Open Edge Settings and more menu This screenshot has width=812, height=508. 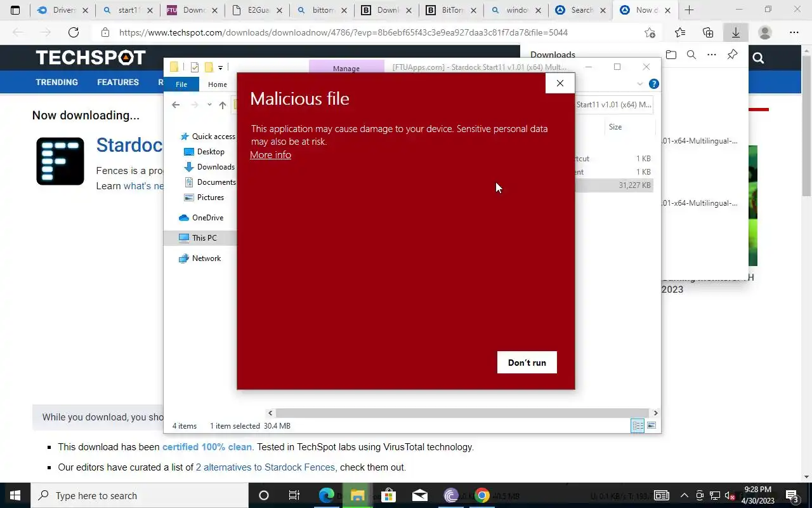(794, 32)
